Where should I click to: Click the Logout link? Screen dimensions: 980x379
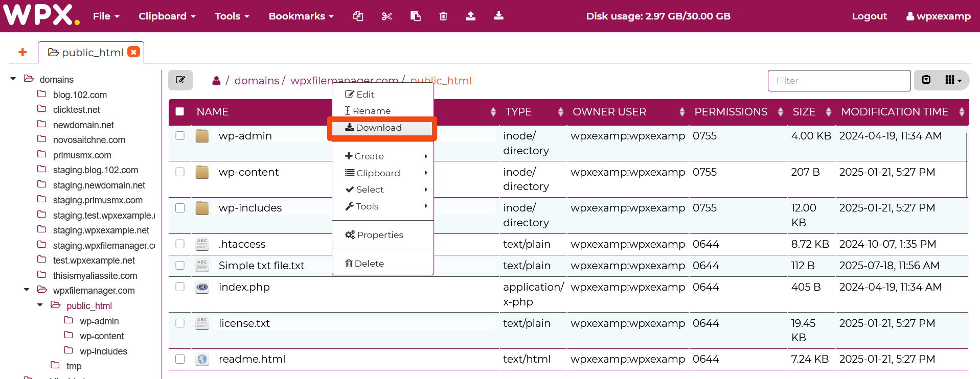pyautogui.click(x=869, y=16)
